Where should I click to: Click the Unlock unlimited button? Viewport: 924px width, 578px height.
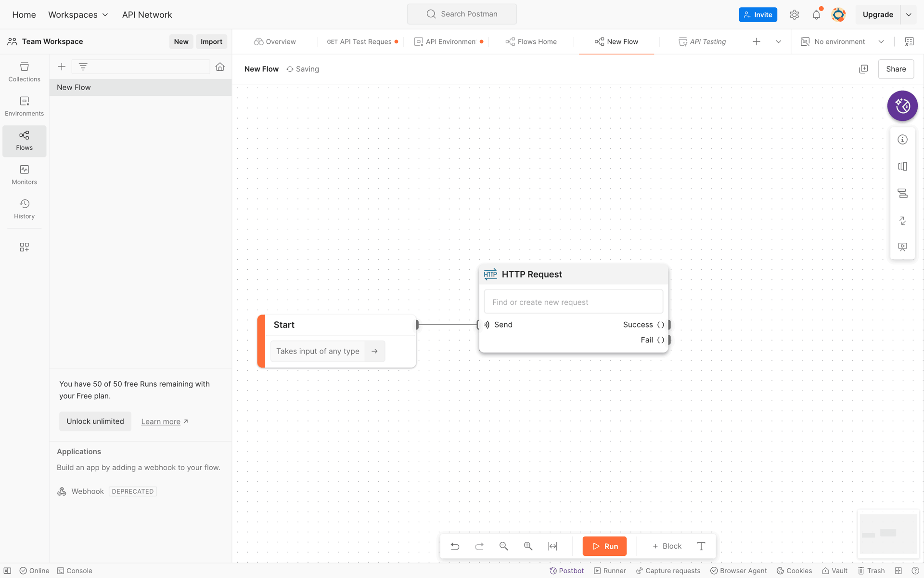point(95,421)
